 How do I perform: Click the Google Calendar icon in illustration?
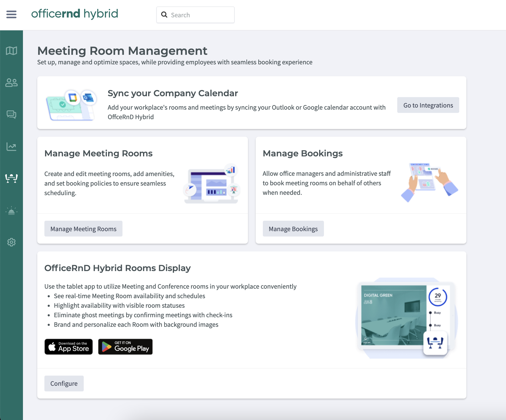click(72, 97)
